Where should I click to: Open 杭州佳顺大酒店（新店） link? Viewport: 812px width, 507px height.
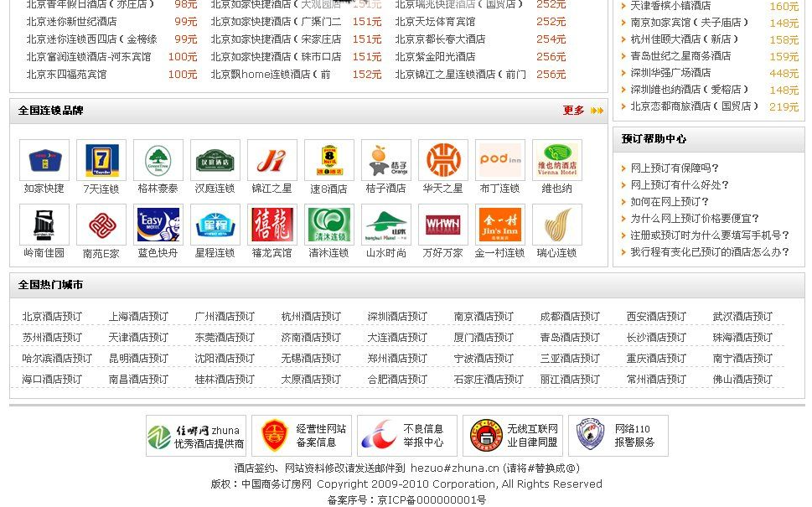(x=685, y=39)
